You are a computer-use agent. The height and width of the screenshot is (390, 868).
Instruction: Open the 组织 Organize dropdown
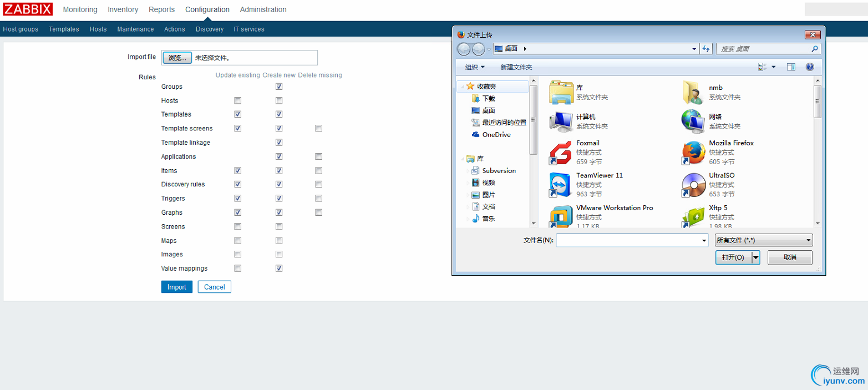coord(475,67)
